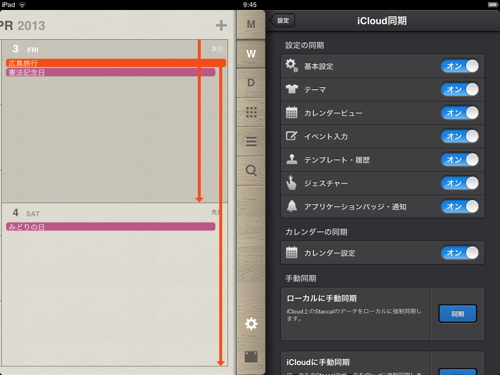Open the みどりの日 holiday event

click(110, 227)
